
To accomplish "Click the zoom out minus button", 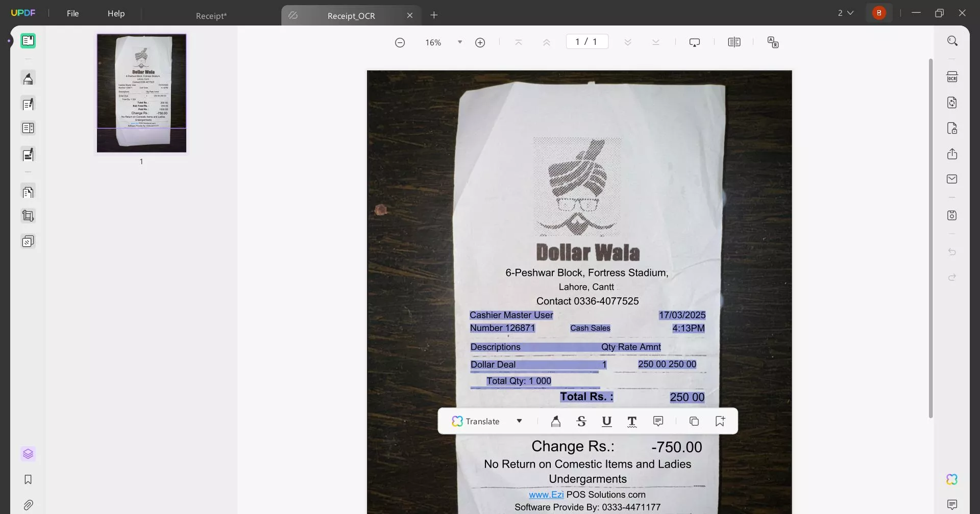I will click(400, 43).
